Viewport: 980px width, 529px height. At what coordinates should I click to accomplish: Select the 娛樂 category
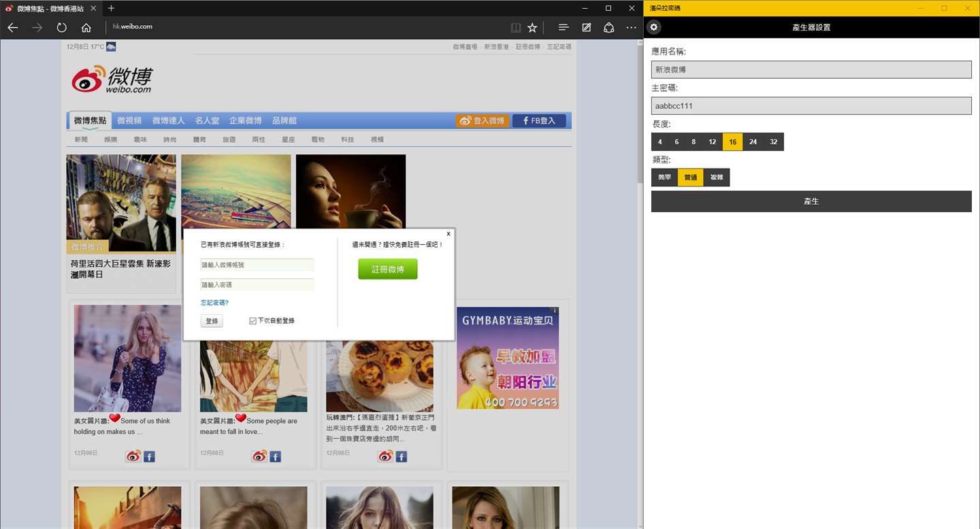tap(110, 139)
